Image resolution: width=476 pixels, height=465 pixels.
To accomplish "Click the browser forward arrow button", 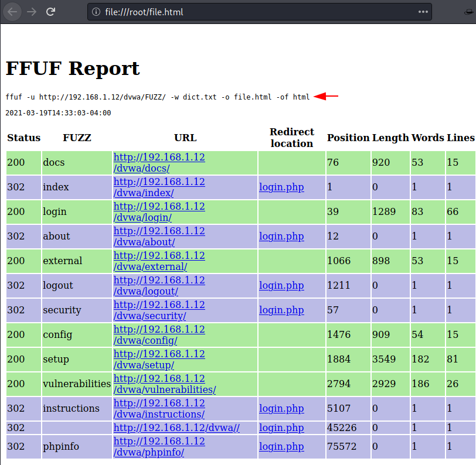I will 32,12.
